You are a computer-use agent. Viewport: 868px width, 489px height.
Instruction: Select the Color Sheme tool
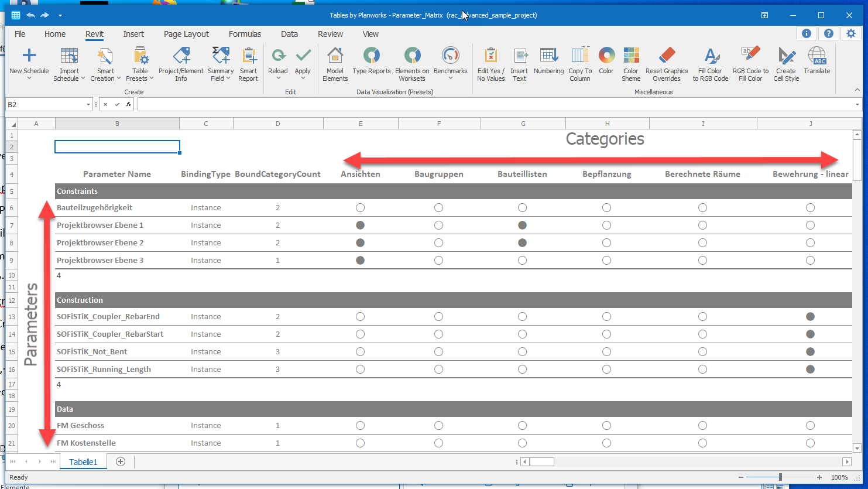click(x=631, y=56)
